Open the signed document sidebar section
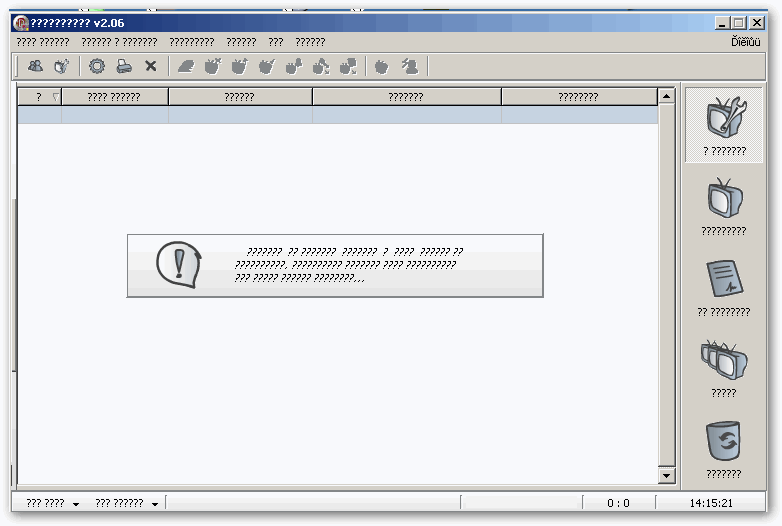 tap(723, 286)
